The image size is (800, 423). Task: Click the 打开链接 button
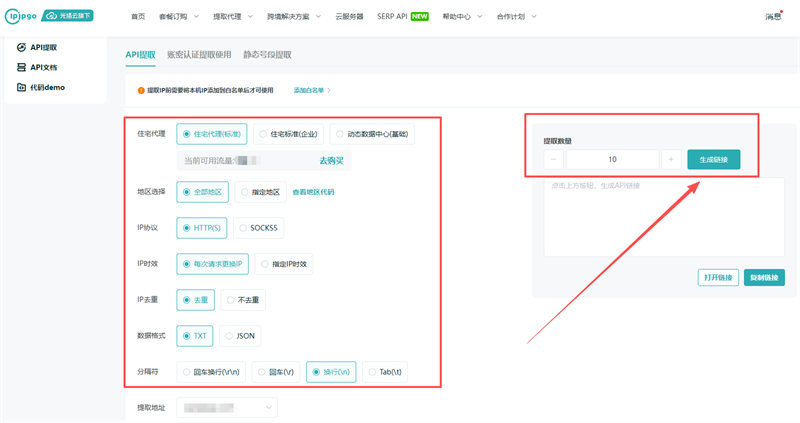coord(718,278)
